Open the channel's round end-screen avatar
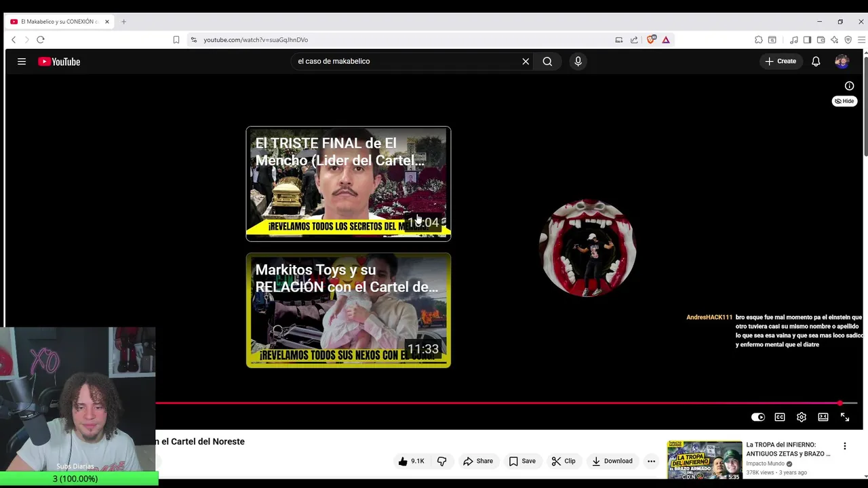This screenshot has width=868, height=488. [x=587, y=247]
